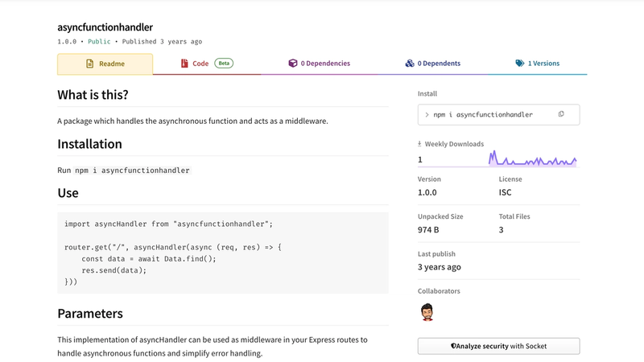
Task: Click the version value 1.0.0 in sidebar
Action: (x=427, y=192)
